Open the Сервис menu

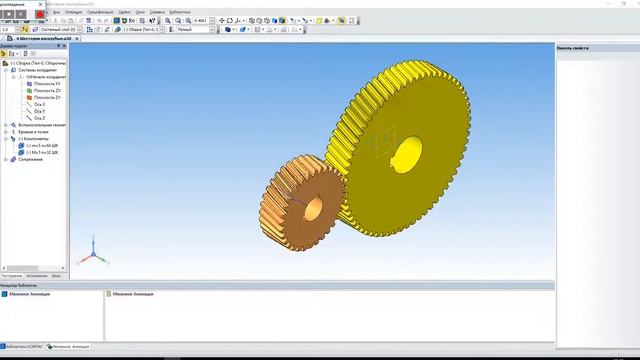click(124, 12)
